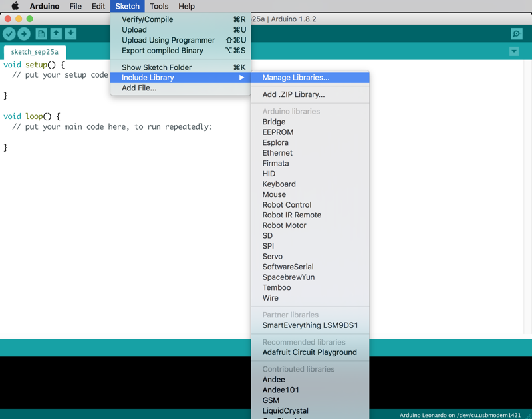This screenshot has width=532, height=419.
Task: Include the SpacebrewYun library
Action: (310, 277)
